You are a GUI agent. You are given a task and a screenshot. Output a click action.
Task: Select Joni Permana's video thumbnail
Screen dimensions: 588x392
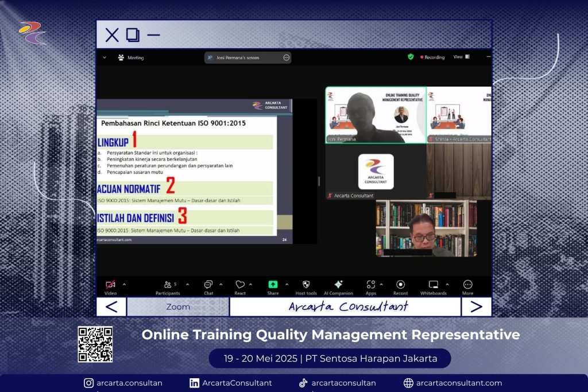tap(376, 115)
